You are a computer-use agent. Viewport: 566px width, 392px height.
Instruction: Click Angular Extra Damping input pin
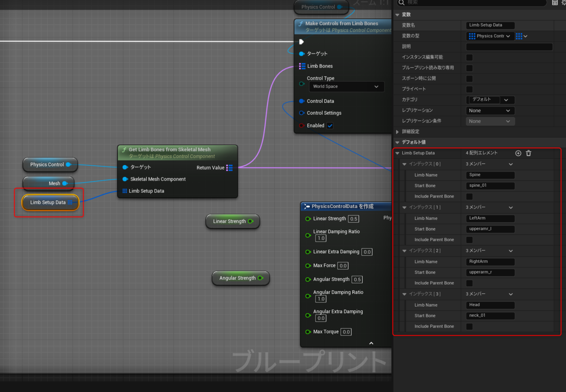tap(308, 315)
